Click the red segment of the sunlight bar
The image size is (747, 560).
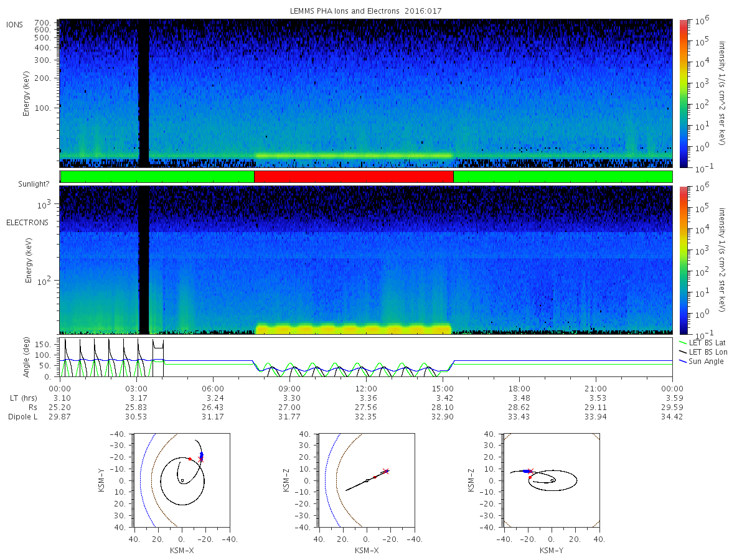coord(354,177)
